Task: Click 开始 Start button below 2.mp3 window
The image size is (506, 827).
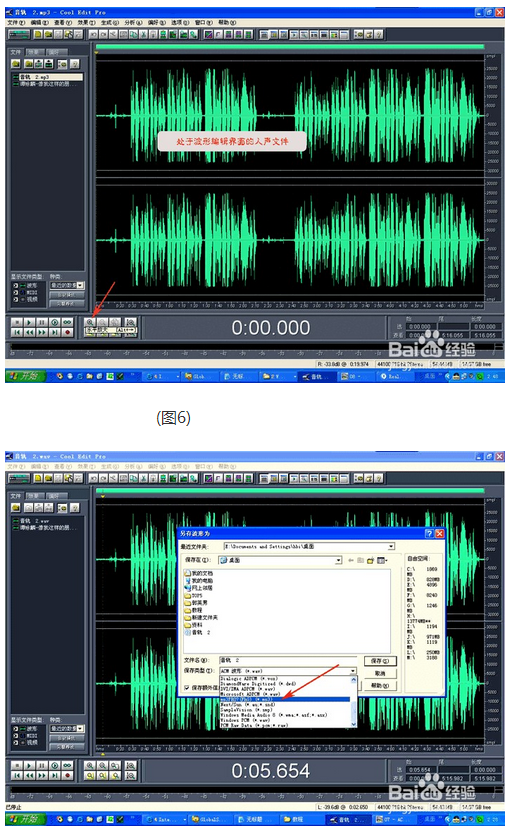Action: click(25, 376)
